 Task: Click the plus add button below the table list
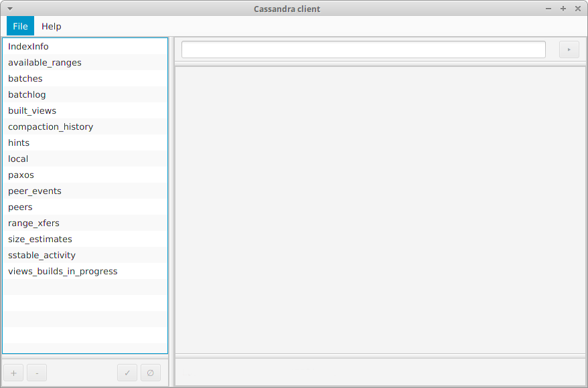[13, 373]
